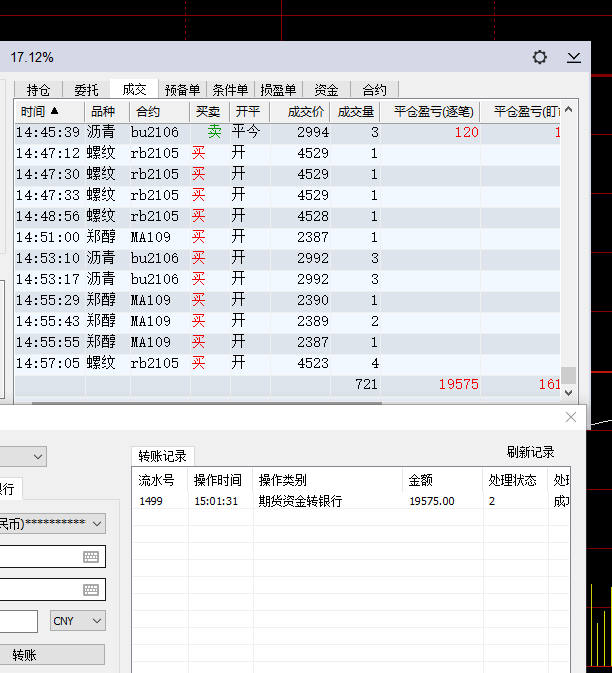Screen dimensions: 612x673
Task: Select the 转账记录 tab
Action: (163, 456)
